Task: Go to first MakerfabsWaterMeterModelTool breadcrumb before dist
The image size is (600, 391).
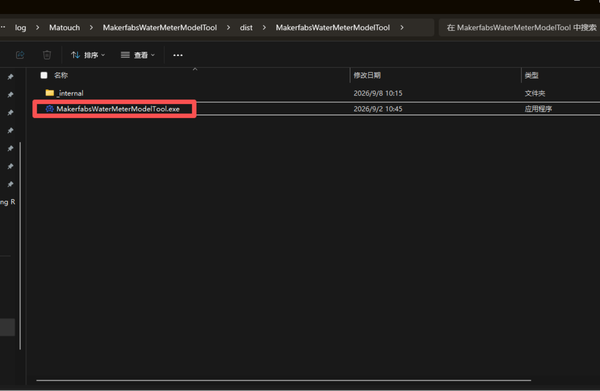Action: 160,28
